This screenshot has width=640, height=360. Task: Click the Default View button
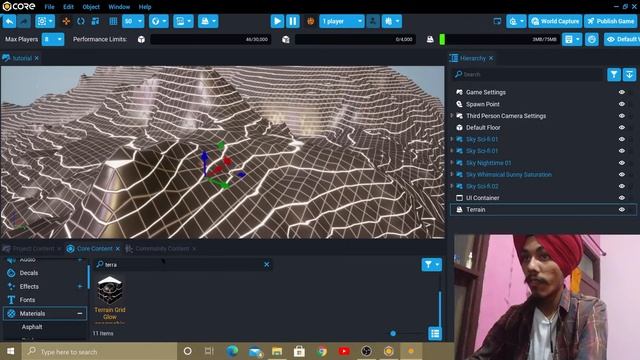622,39
